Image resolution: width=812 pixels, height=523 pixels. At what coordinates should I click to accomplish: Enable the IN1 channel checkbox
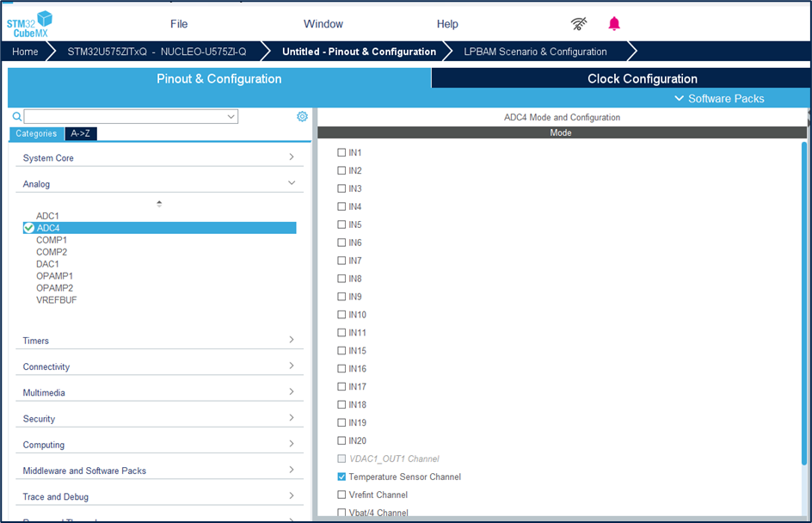coord(341,152)
